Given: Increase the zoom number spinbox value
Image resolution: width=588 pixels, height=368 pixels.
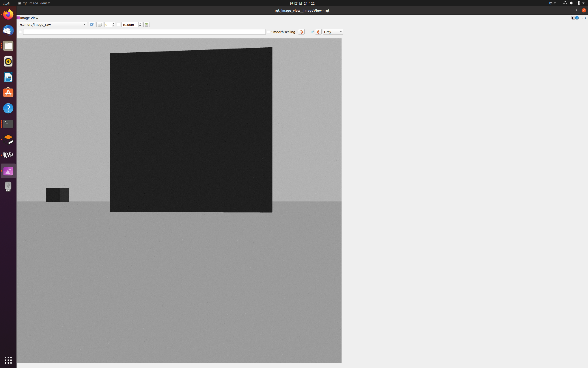Looking at the screenshot, I should point(113,23).
